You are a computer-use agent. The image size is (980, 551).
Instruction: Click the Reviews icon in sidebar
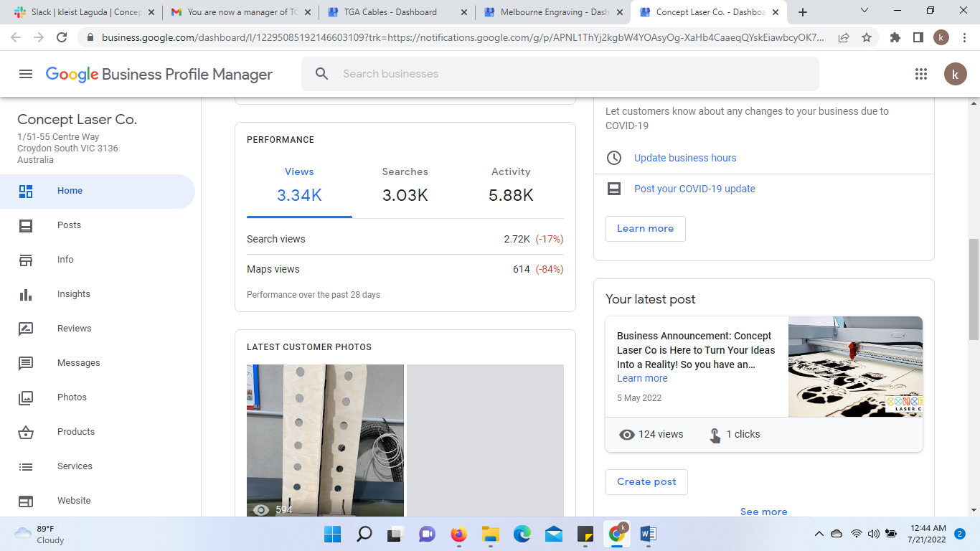[x=26, y=329]
